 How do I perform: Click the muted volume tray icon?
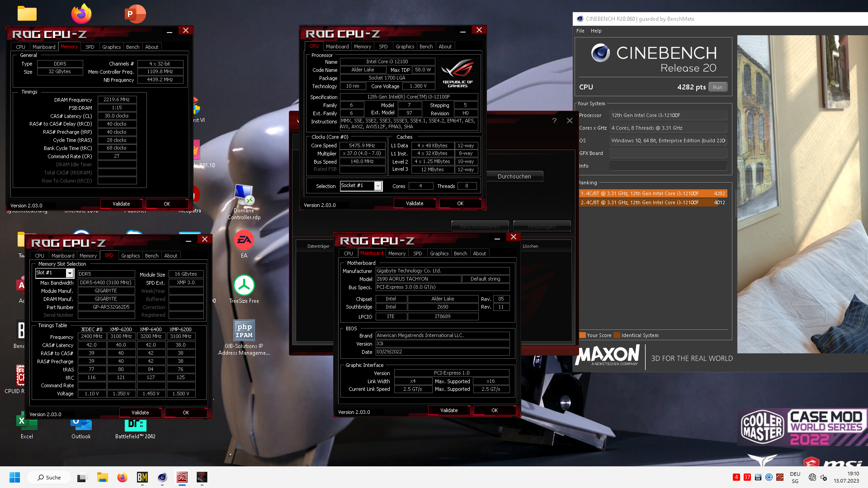pyautogui.click(x=824, y=477)
